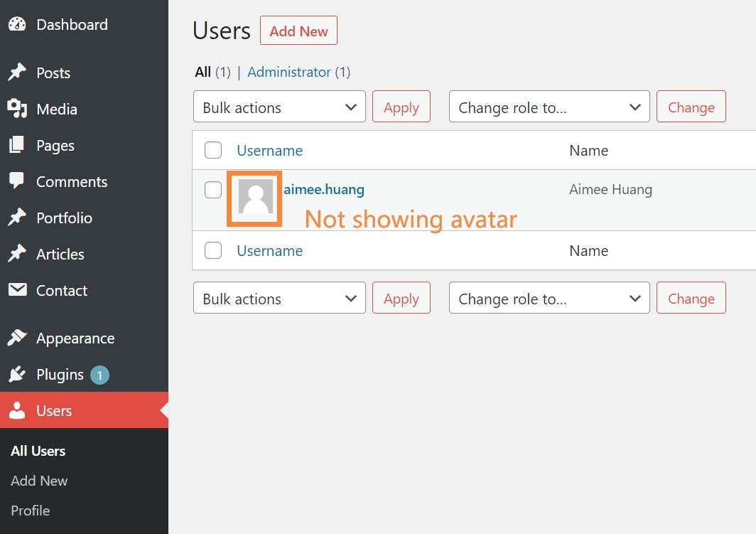This screenshot has height=534, width=756.
Task: Check the box for user aimee.huang
Action: 213,190
